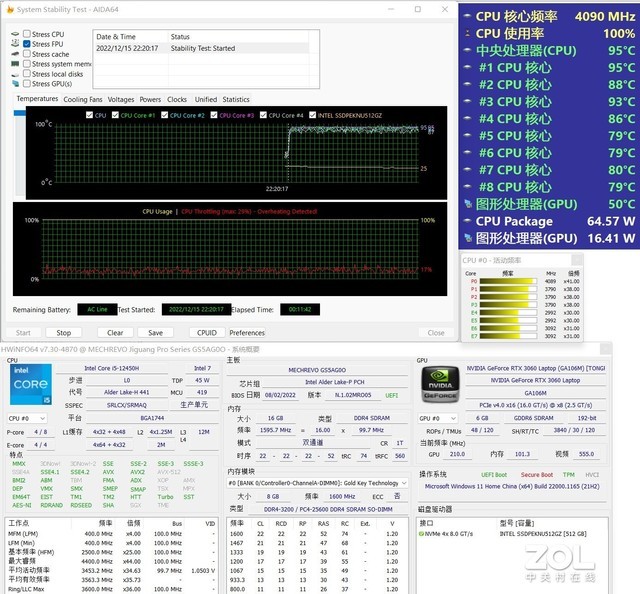Image resolution: width=640 pixels, height=594 pixels.
Task: Click the Stress CPU chip icon
Action: click(x=15, y=34)
